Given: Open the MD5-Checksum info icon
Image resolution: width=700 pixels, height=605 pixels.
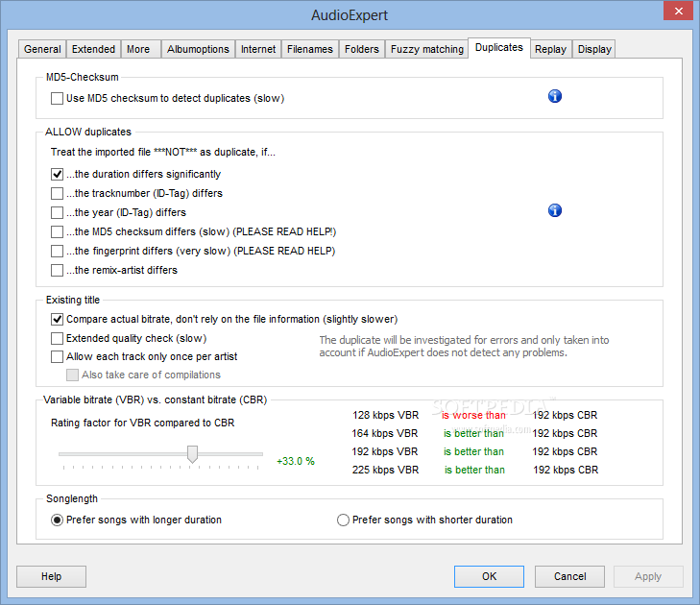Looking at the screenshot, I should coord(554,96).
